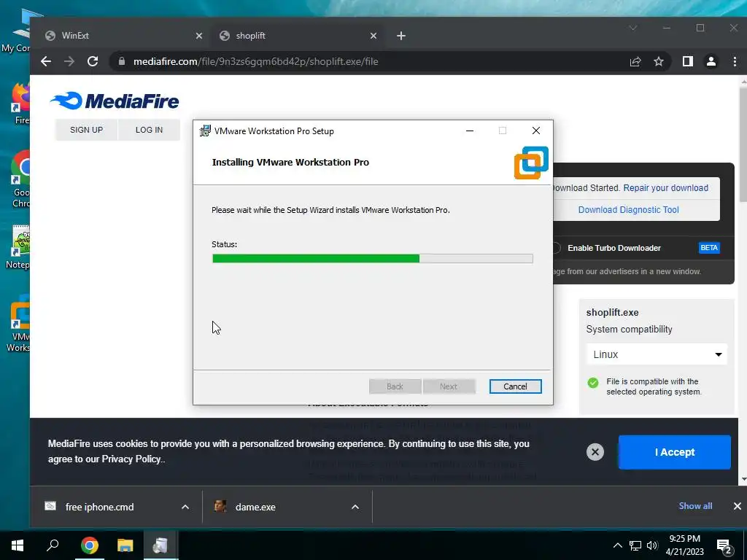Click the address bar URL

(x=256, y=61)
